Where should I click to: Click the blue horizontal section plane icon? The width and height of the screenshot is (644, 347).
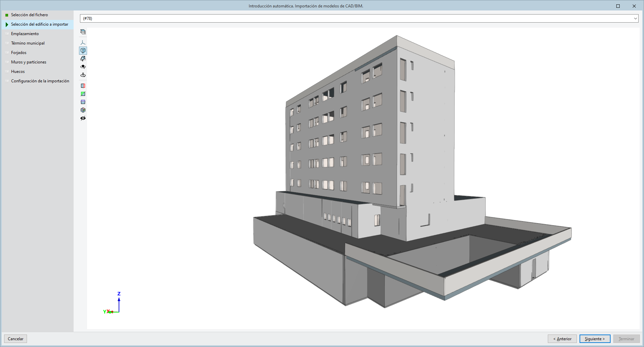pyautogui.click(x=83, y=102)
